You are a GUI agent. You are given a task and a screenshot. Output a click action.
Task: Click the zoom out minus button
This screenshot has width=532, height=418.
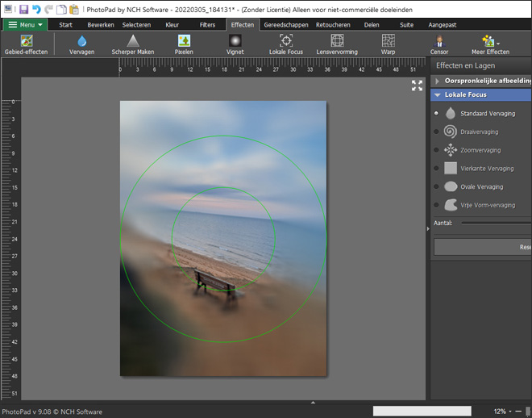[518, 412]
